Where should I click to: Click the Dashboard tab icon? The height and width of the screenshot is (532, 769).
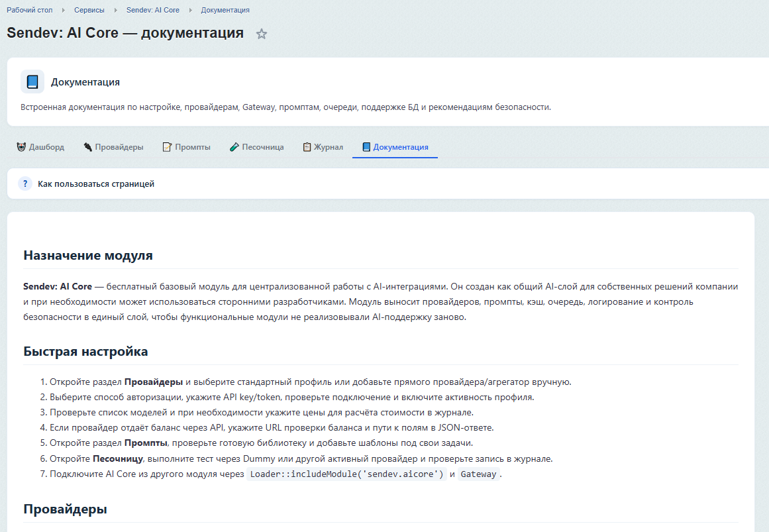pyautogui.click(x=21, y=146)
